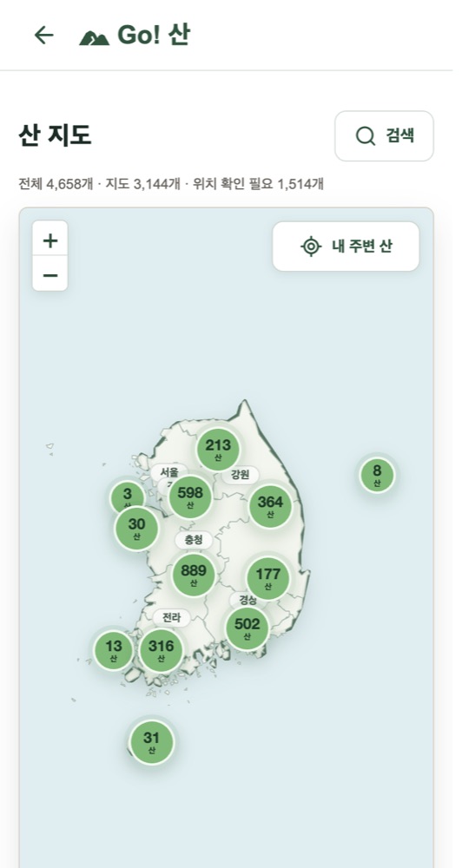Select the 598 산 cluster marker

190,497
